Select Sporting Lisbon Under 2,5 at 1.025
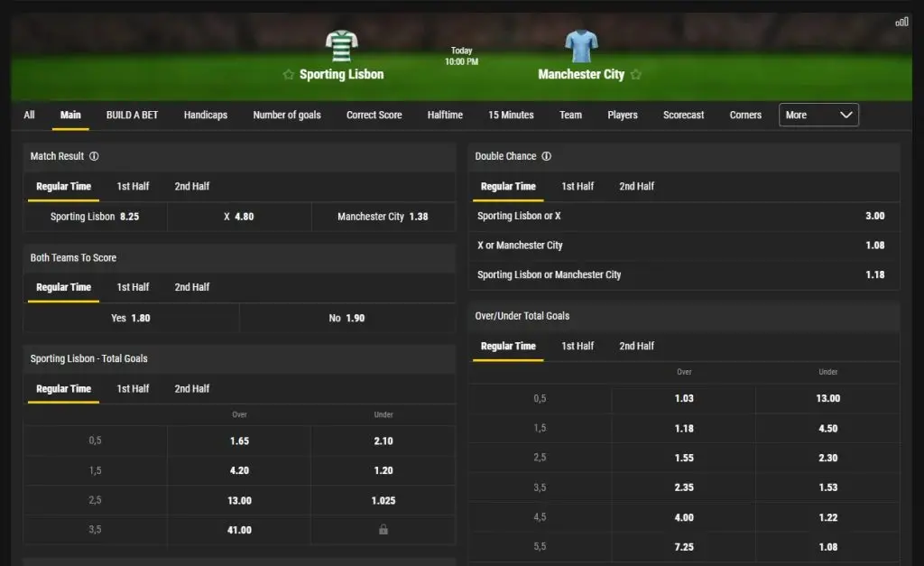Screen dimensions: 924x566 [x=383, y=501]
